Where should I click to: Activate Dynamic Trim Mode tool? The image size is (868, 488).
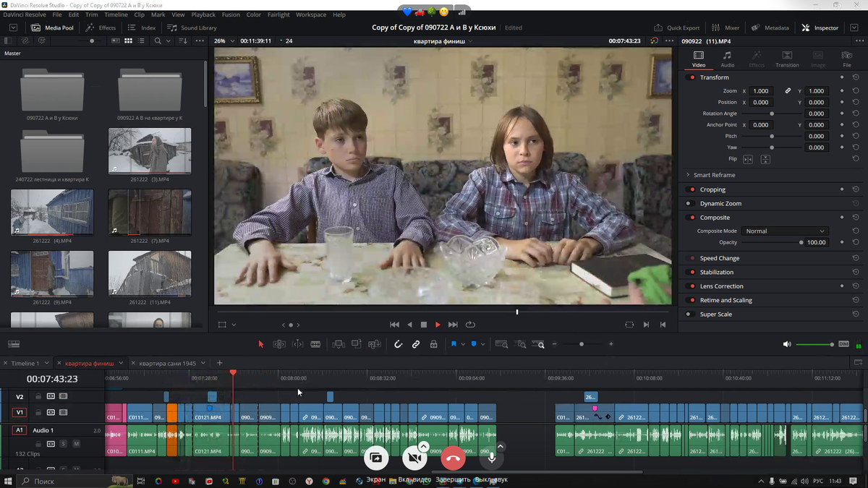(297, 344)
